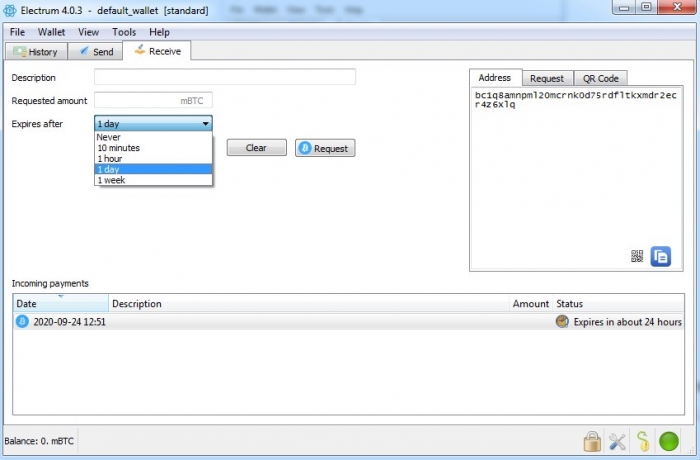Open the View menu

pos(88,32)
